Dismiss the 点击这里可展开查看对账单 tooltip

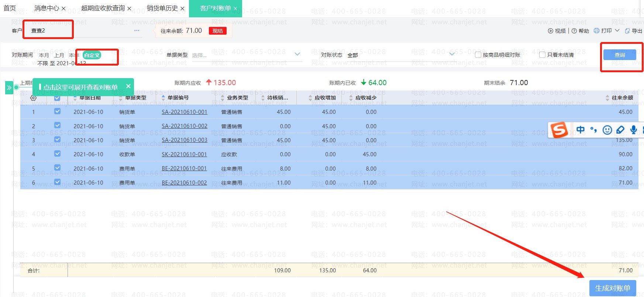[128, 86]
